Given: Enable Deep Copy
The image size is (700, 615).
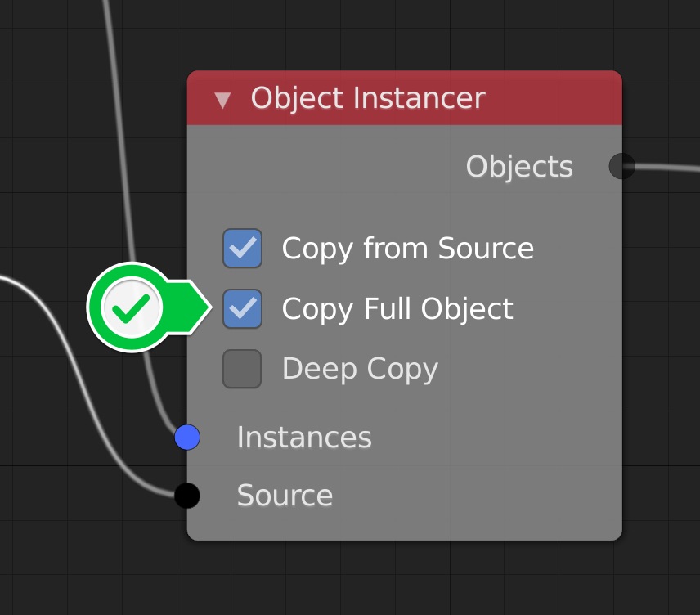Looking at the screenshot, I should click(x=242, y=369).
